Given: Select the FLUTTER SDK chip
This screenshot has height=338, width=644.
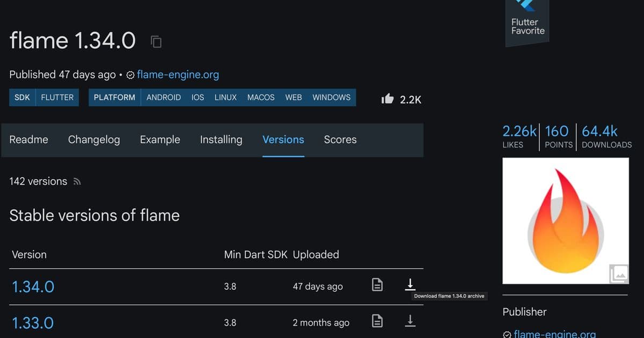Looking at the screenshot, I should (x=57, y=97).
